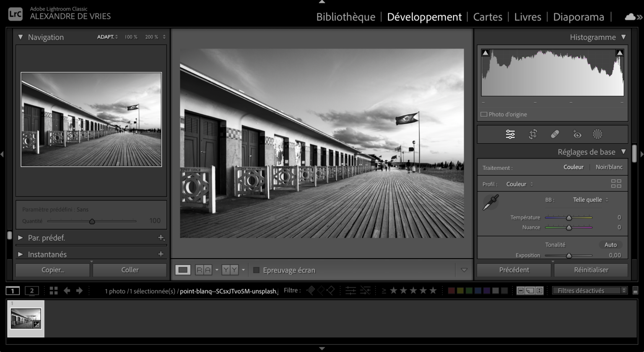This screenshot has height=352, width=644.
Task: Click rating comparison ≥ symbol
Action: coord(384,290)
